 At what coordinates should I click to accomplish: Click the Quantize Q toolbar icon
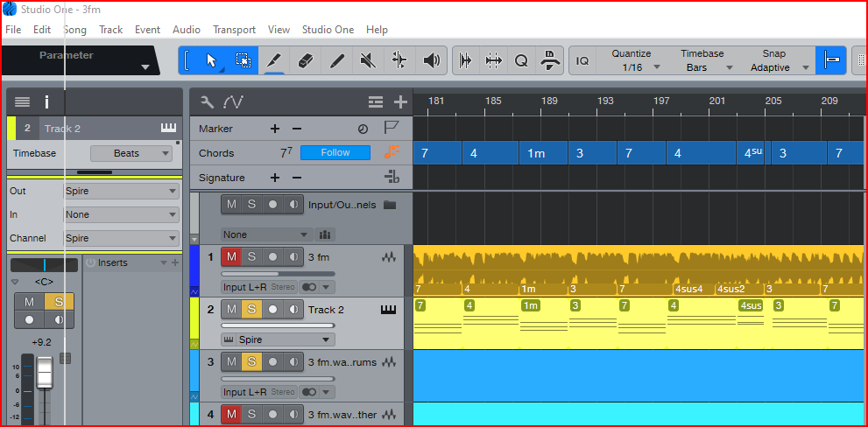click(521, 60)
